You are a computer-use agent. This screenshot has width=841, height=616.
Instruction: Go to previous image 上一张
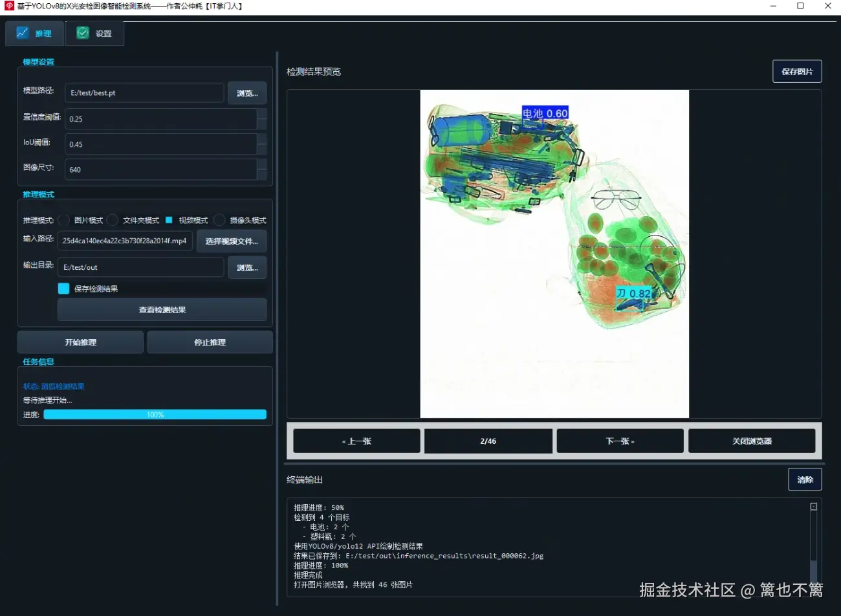(356, 441)
